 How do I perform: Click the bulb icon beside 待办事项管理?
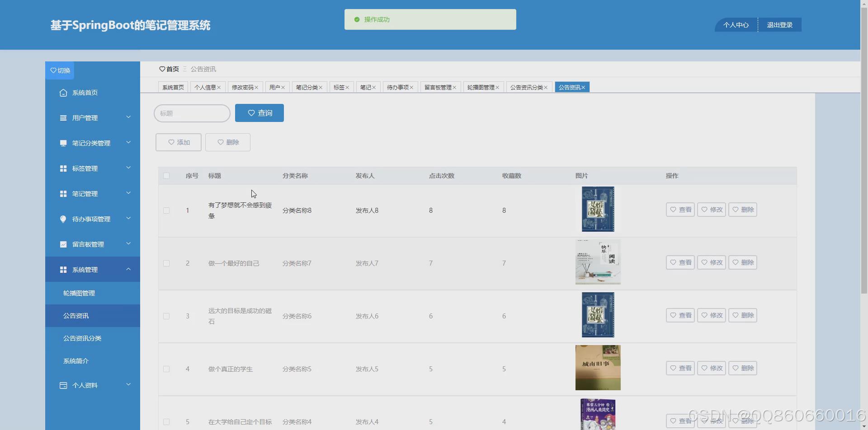[63, 219]
